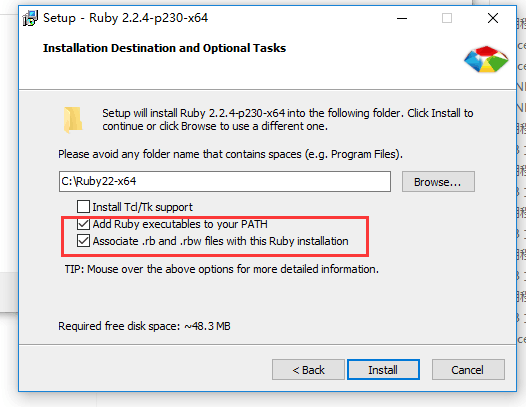Go back with the < Back button
The image size is (526, 407).
(x=308, y=370)
